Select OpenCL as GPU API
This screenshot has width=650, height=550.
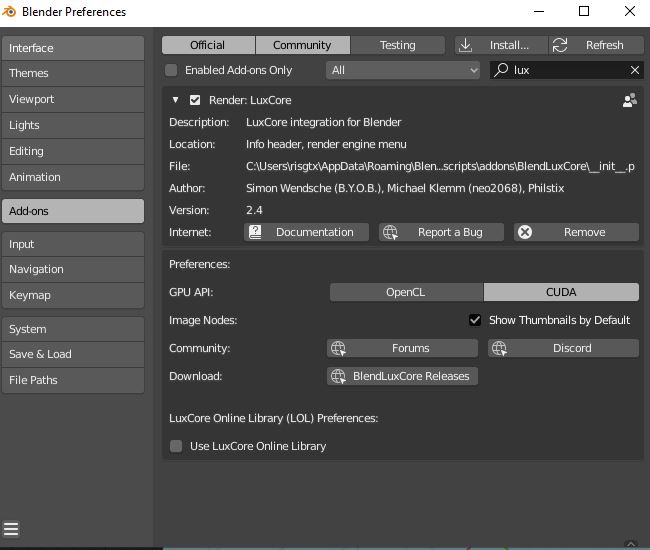click(x=406, y=292)
